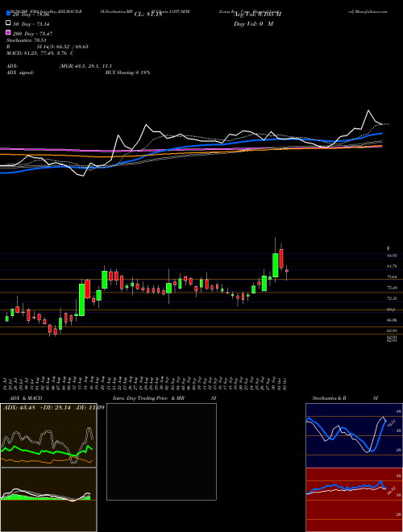The height and width of the screenshot is (532, 403).
Task: Click the 'ADX signal:' label
Action: click(x=19, y=73)
